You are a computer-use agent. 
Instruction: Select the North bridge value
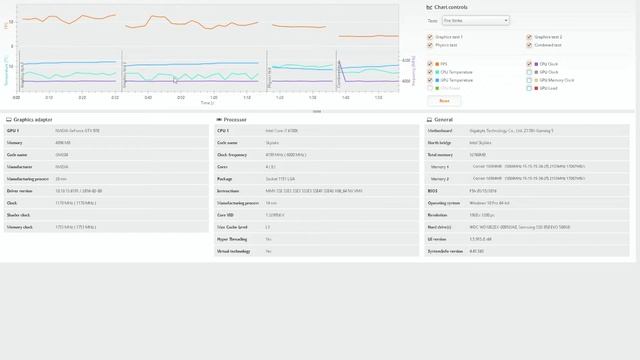[480, 143]
